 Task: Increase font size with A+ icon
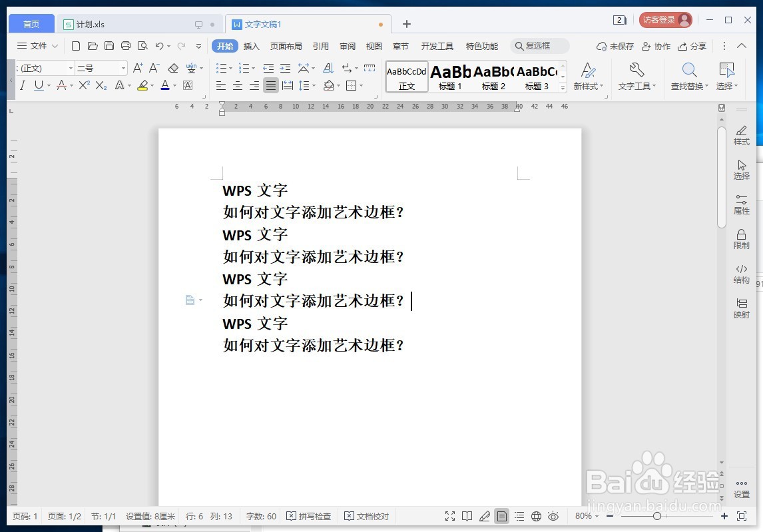(x=138, y=68)
